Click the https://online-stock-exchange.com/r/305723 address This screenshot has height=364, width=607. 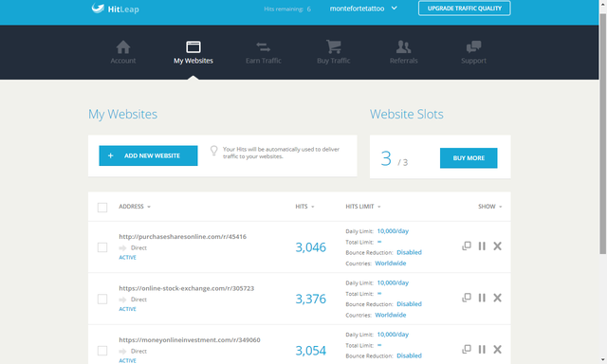186,288
